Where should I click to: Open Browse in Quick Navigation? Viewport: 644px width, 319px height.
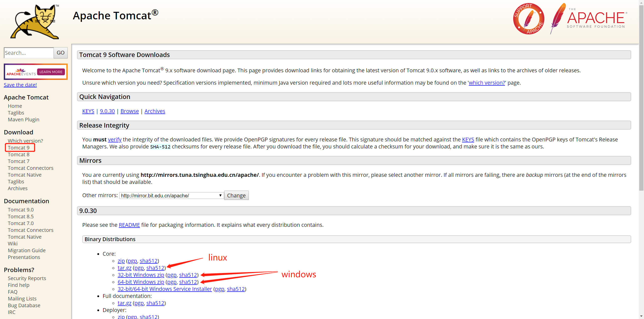point(130,111)
